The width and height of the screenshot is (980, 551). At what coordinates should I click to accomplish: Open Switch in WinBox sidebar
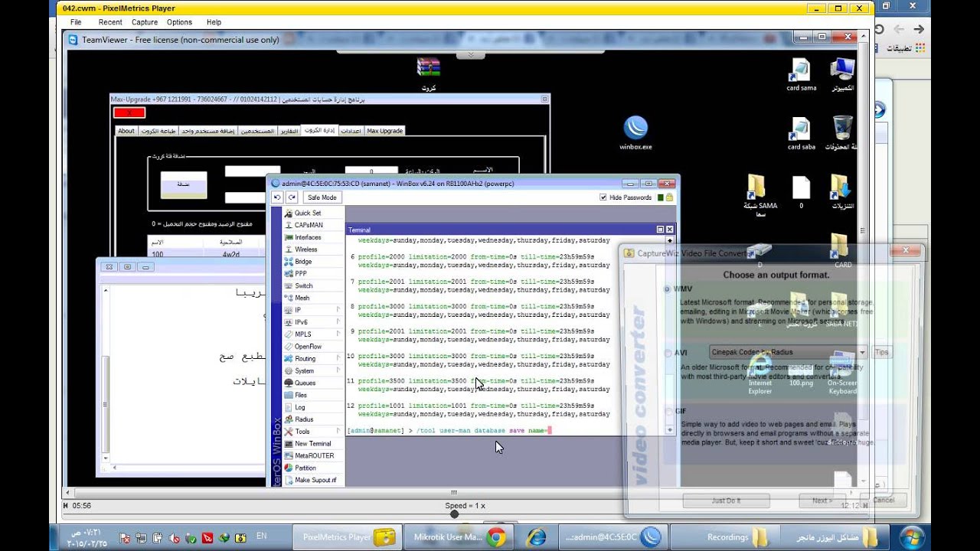click(x=303, y=285)
